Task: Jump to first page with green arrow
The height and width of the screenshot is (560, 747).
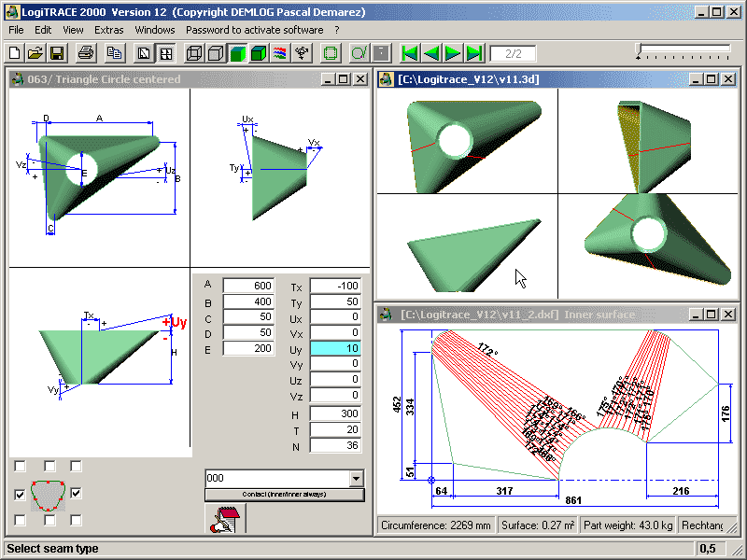Action: tap(410, 53)
